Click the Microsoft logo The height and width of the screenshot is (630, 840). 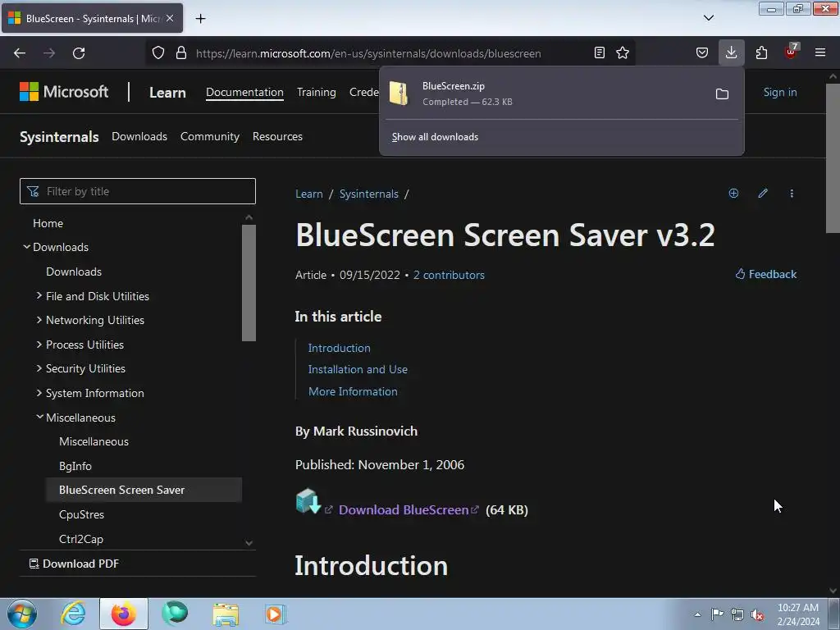(x=64, y=92)
